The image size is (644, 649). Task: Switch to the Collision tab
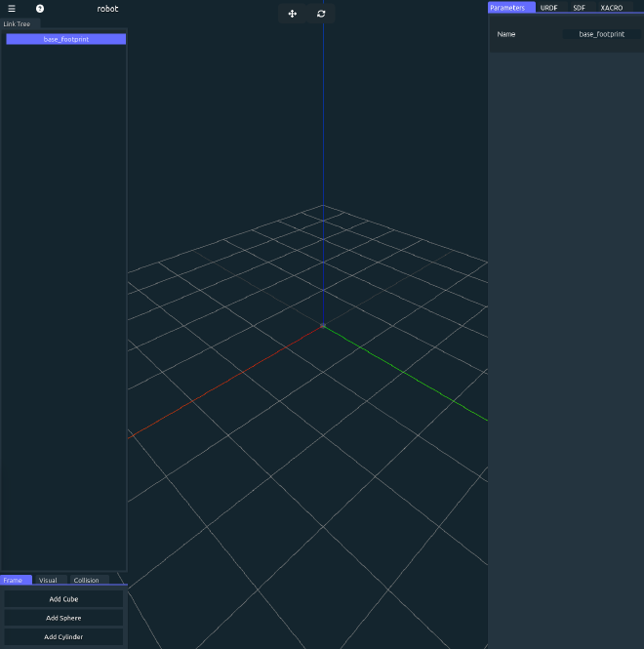pos(89,580)
